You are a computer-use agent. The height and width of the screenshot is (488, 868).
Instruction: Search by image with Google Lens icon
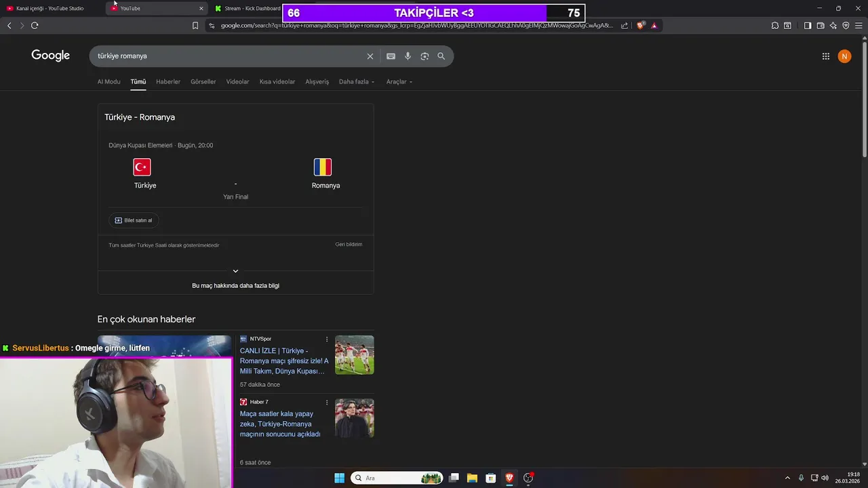coord(425,56)
